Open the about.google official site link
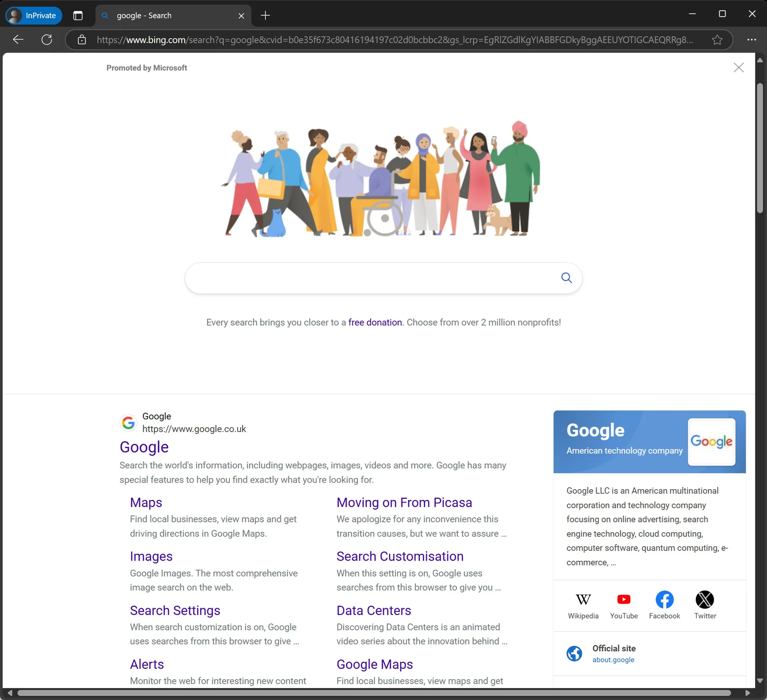This screenshot has width=767, height=700. click(x=613, y=659)
